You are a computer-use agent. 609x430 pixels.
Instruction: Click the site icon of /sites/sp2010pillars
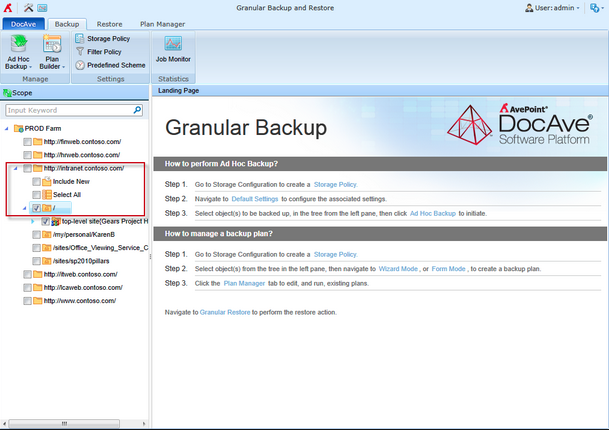tap(47, 261)
